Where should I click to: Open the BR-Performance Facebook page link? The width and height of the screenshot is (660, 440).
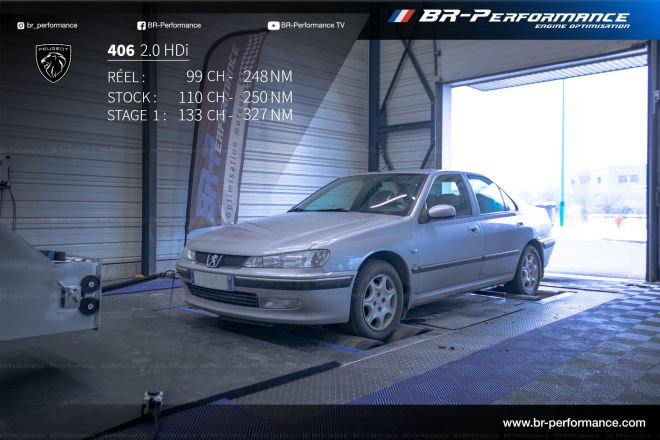pos(174,25)
